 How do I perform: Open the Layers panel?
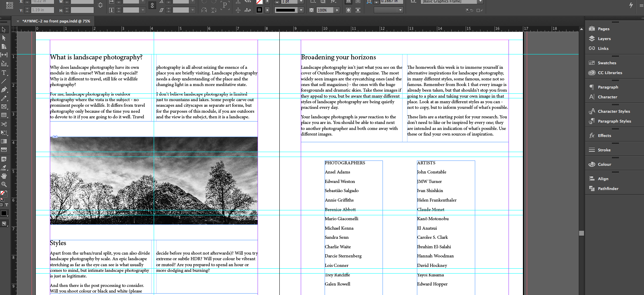[x=604, y=39]
